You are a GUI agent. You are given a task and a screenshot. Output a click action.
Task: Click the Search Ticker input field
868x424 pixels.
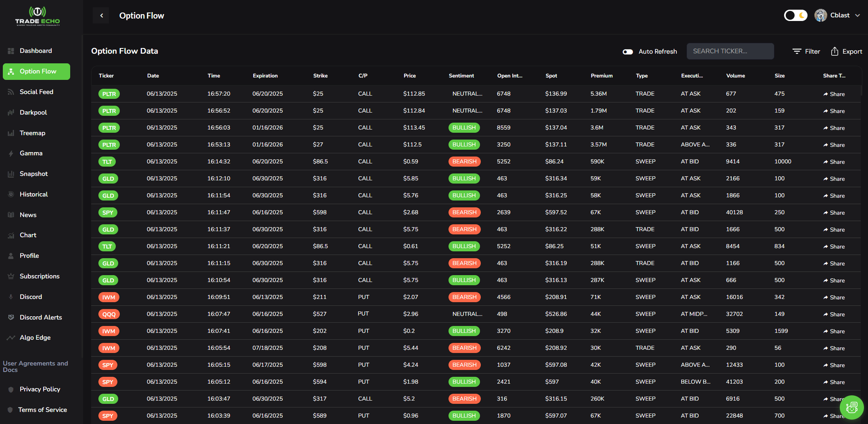click(730, 51)
